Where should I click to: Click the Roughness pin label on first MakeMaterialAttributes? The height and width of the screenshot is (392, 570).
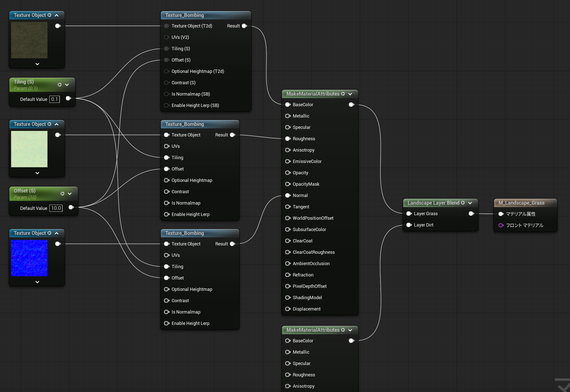304,139
